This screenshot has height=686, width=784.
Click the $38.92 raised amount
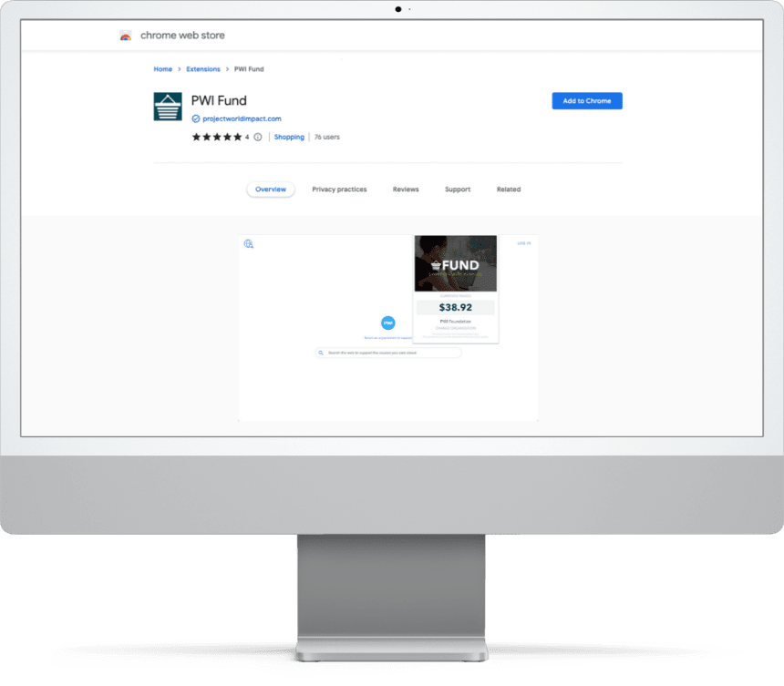pos(456,307)
